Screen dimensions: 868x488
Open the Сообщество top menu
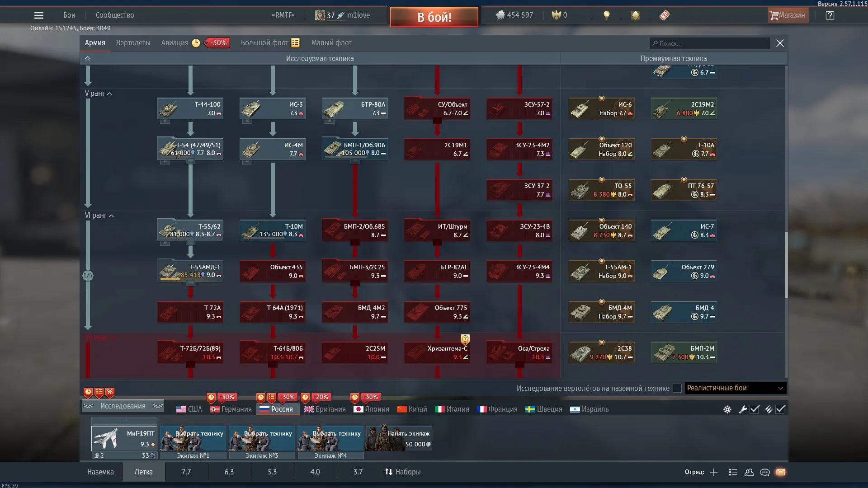(115, 15)
